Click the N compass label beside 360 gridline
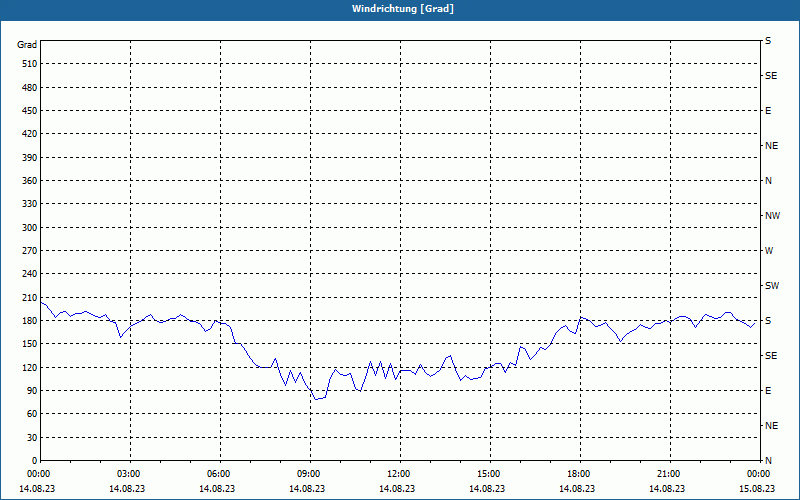 (768, 181)
